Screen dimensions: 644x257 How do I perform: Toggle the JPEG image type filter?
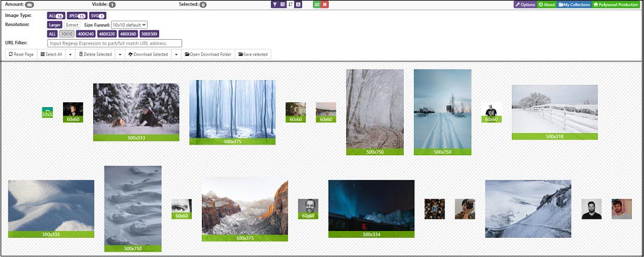[77, 16]
